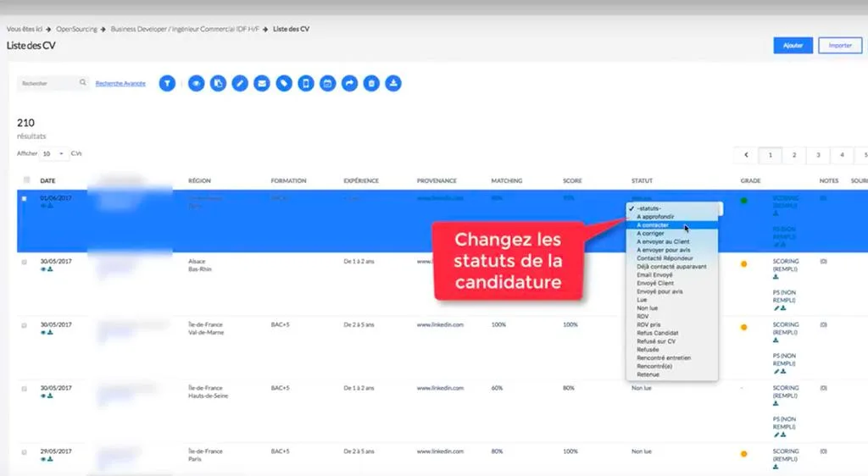Click the tag label toolbar icon
Screen dimensions: 868x476
[x=284, y=84]
